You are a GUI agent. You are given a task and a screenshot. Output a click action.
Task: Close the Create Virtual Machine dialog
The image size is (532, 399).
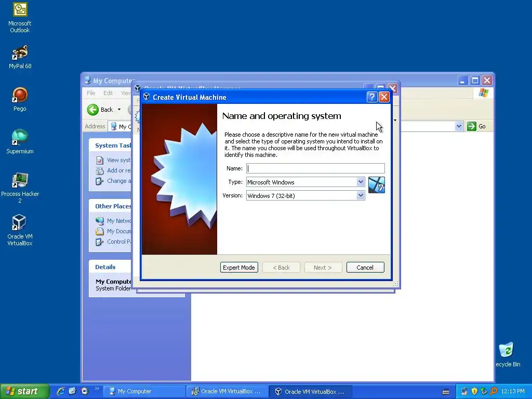384,97
